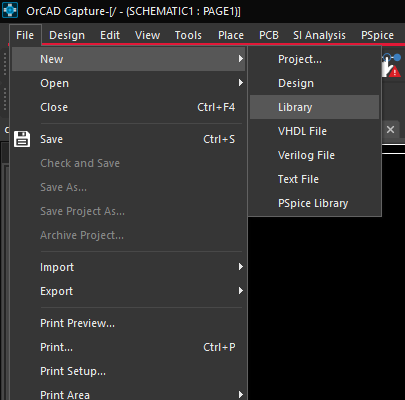Click the arrow beside the New entry

coord(241,59)
